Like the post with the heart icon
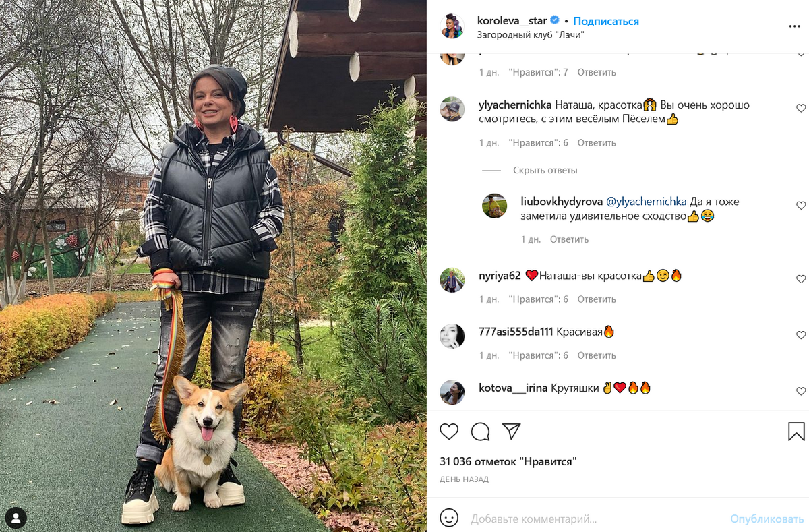This screenshot has width=809, height=532. (449, 432)
